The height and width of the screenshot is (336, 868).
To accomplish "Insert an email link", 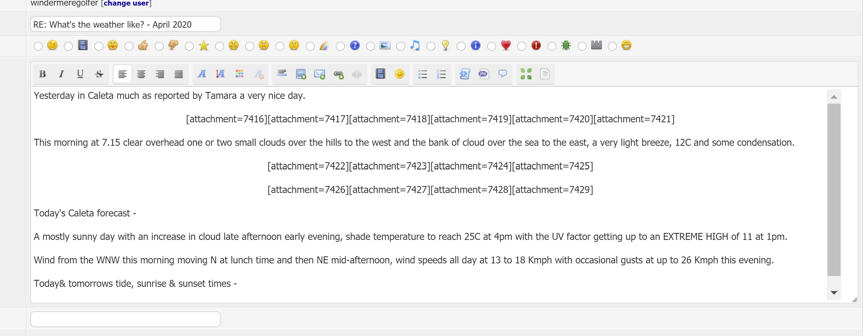I will click(320, 74).
